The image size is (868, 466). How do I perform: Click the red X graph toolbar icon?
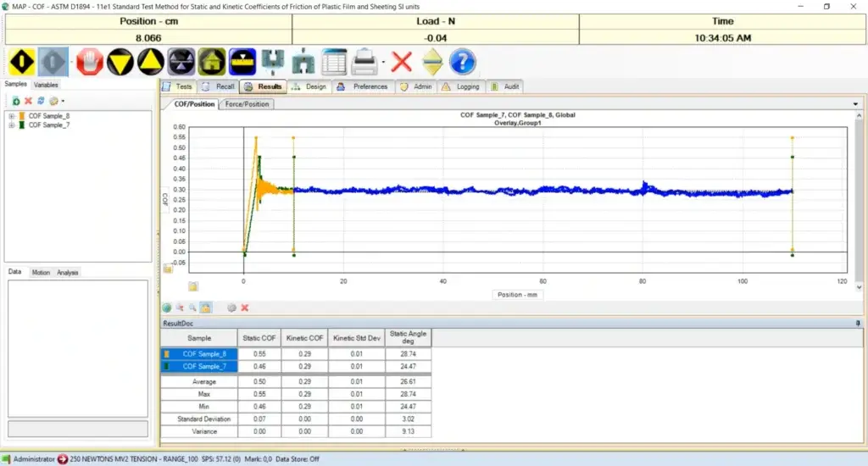[245, 308]
